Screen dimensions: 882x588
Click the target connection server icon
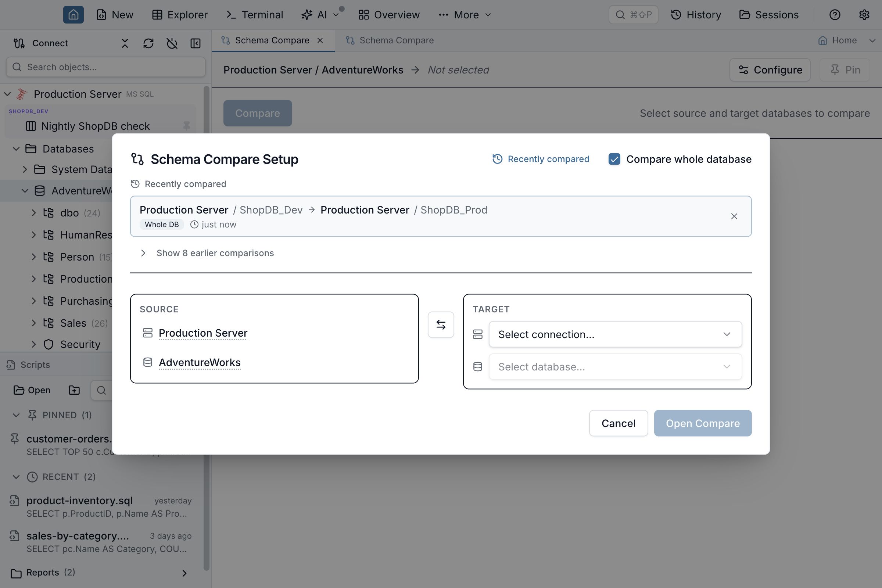pyautogui.click(x=477, y=334)
